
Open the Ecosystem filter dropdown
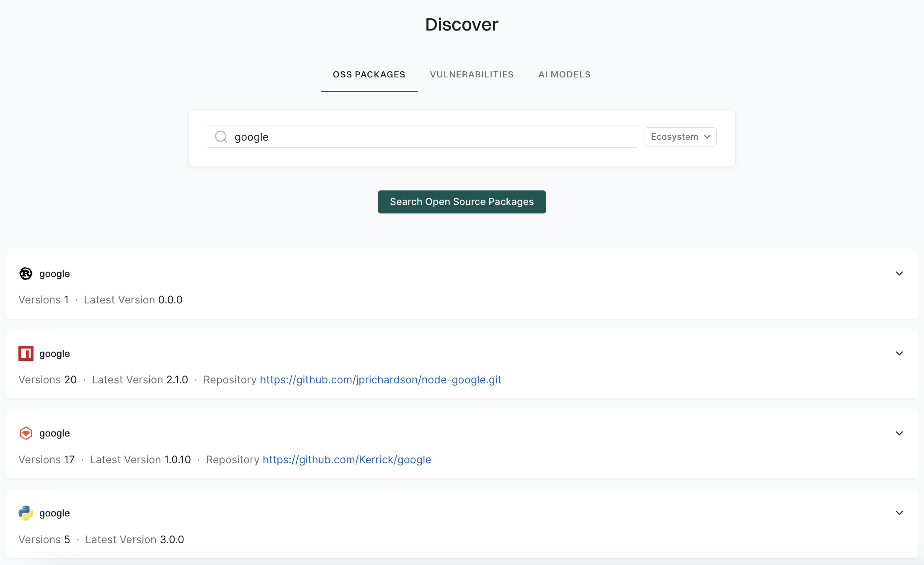coord(680,136)
